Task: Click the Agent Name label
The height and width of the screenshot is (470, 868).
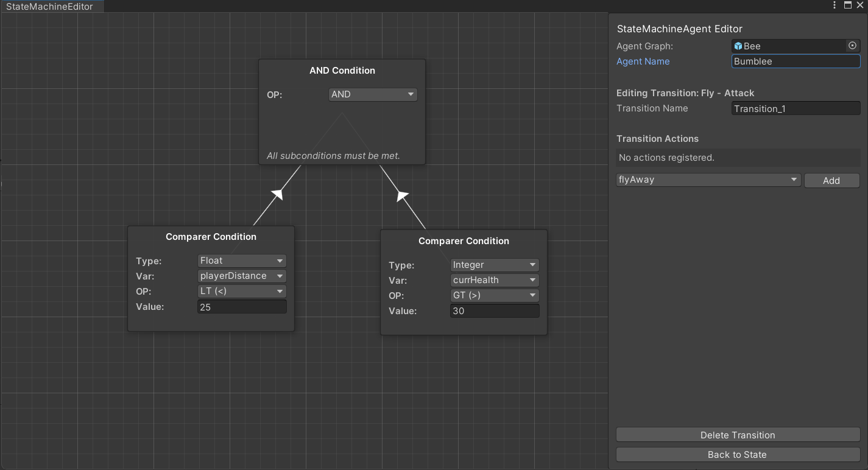Action: [643, 61]
